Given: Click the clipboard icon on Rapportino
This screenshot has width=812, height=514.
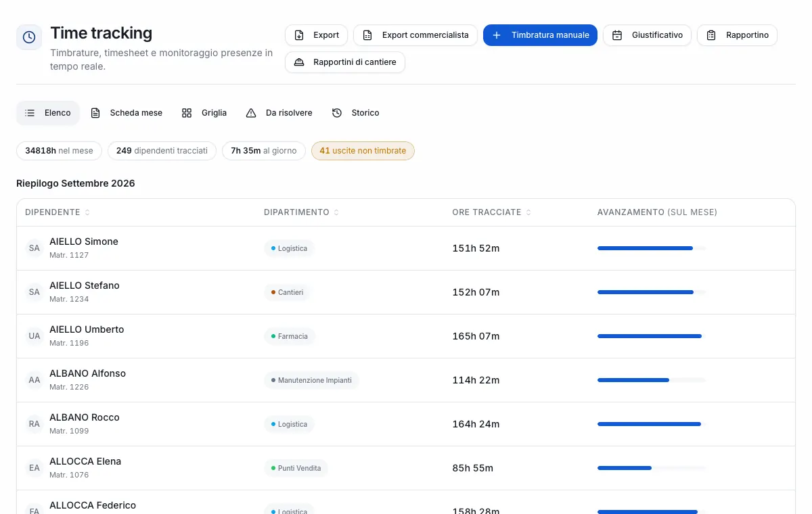Looking at the screenshot, I should (x=711, y=35).
